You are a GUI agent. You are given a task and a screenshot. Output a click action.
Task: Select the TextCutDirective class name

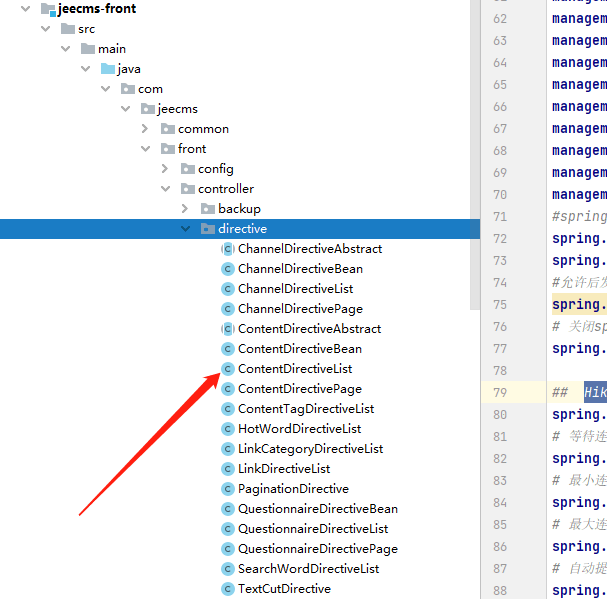pos(285,589)
